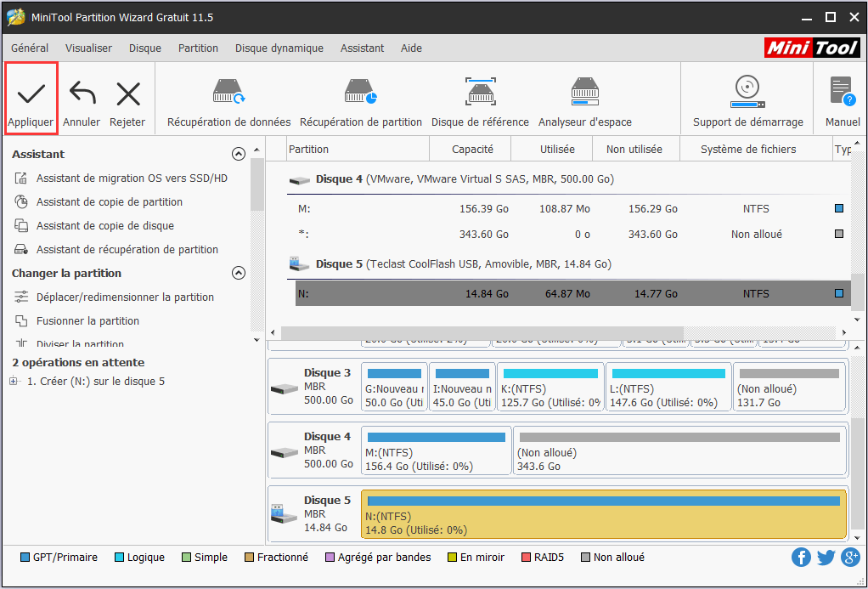Screen dimensions: 868x589
Task: Click the Disque 5 header row in list
Action: (569, 264)
